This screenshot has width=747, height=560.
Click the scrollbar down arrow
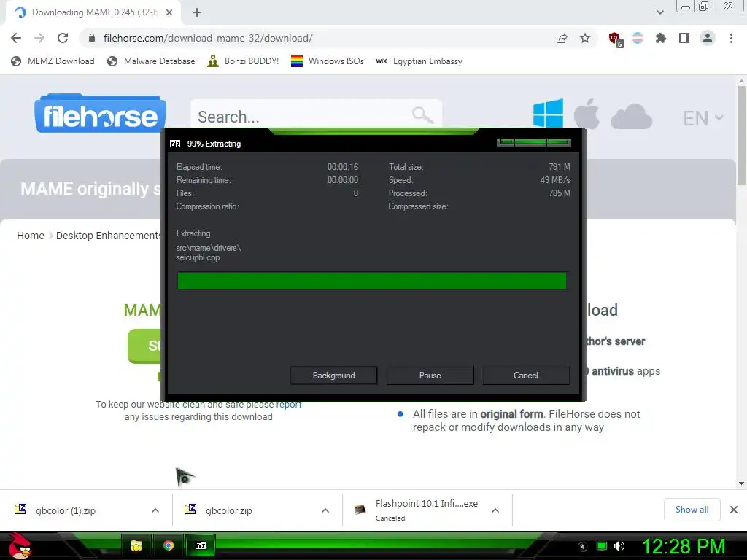click(741, 483)
